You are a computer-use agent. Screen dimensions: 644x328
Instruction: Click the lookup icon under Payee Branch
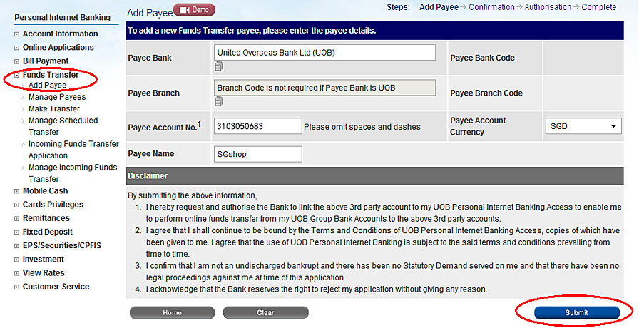coord(219,102)
